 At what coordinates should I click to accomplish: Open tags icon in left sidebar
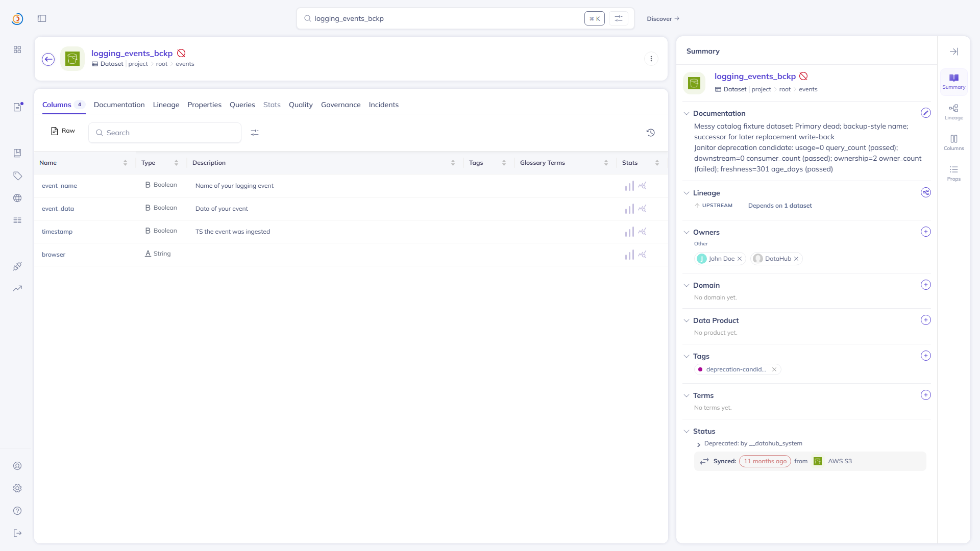coord(17,176)
